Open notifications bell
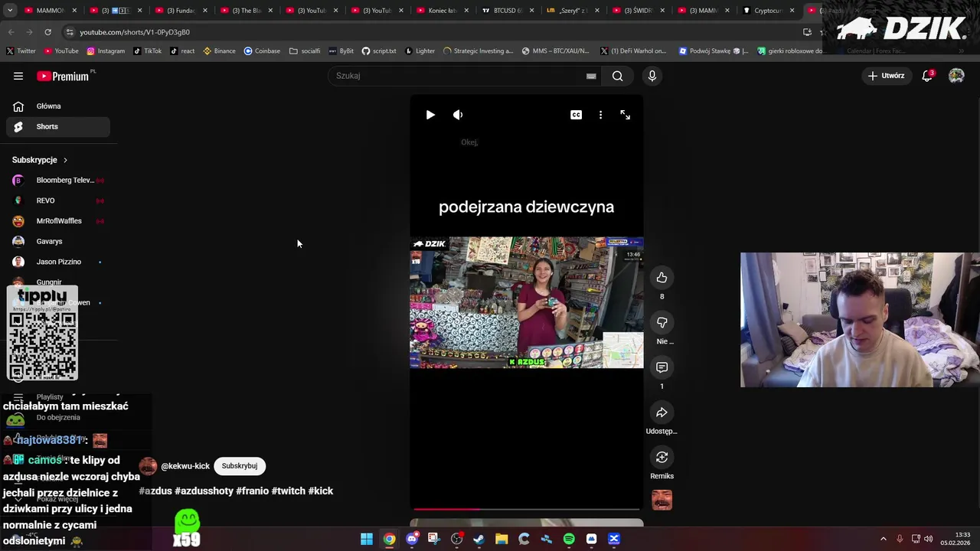This screenshot has height=551, width=980. [927, 76]
